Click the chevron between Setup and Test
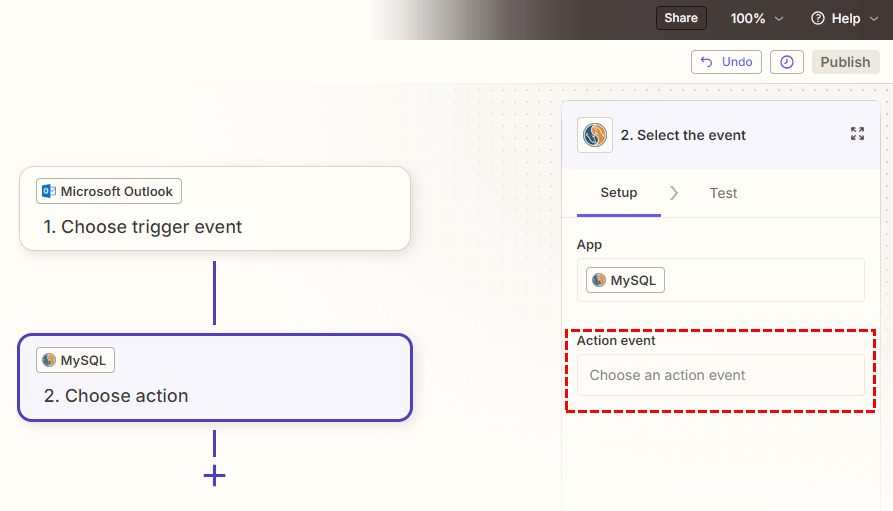 point(674,193)
